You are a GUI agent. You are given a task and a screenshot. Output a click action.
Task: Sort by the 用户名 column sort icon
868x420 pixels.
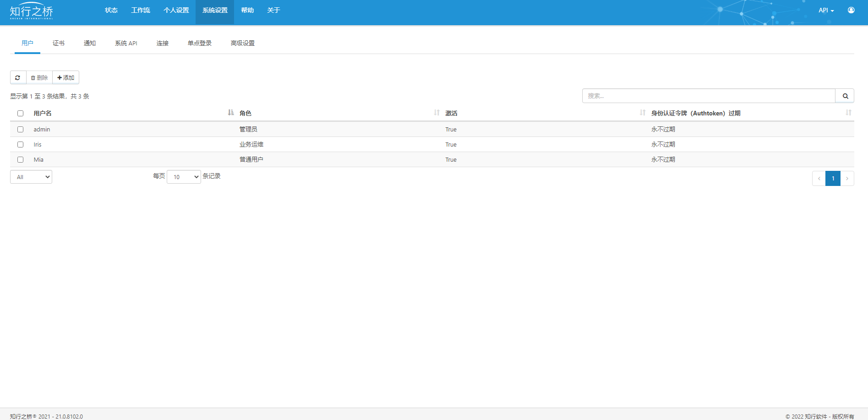click(231, 113)
